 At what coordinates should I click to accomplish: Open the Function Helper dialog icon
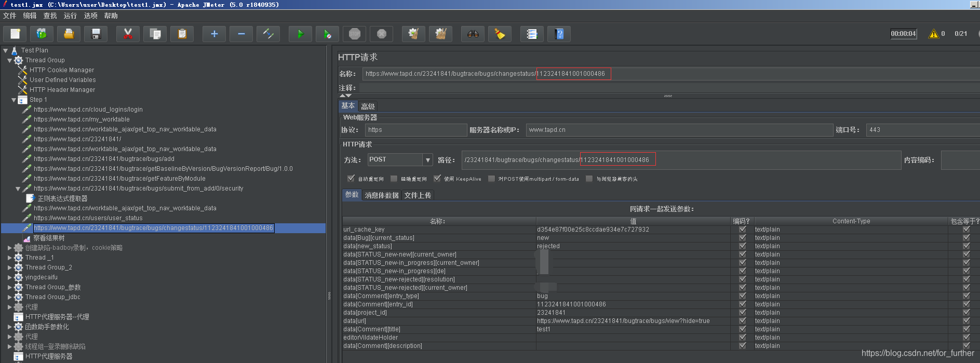532,34
